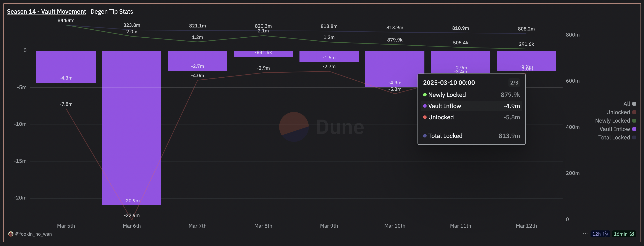Toggle the Total Locked series in the legend

617,137
